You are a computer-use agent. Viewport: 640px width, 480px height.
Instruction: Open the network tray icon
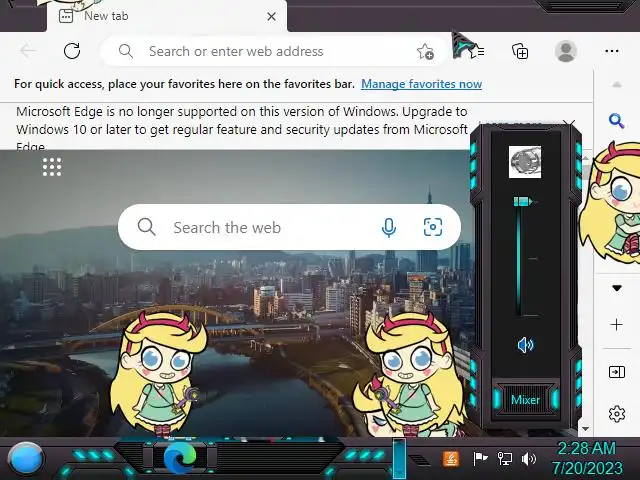(504, 458)
